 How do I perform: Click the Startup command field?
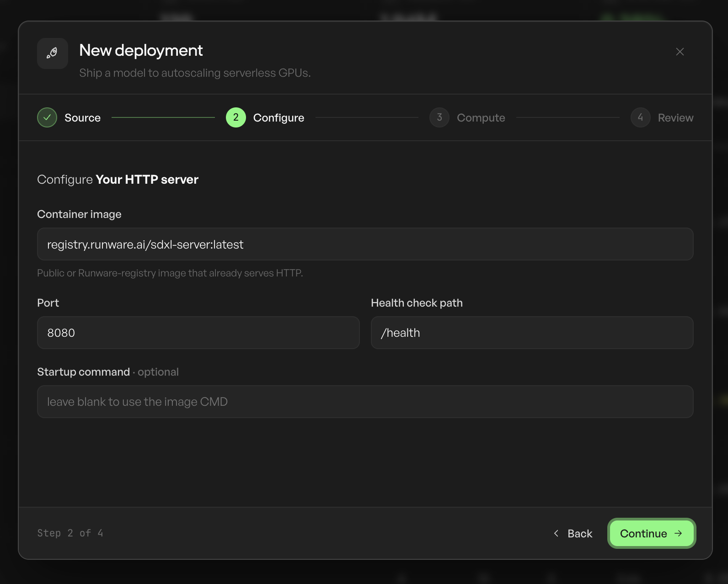pyautogui.click(x=365, y=402)
